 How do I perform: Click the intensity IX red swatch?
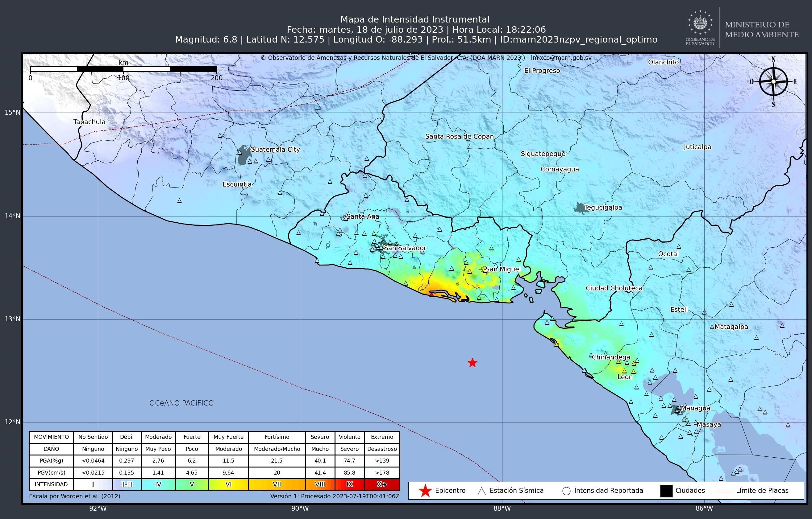[x=349, y=484]
